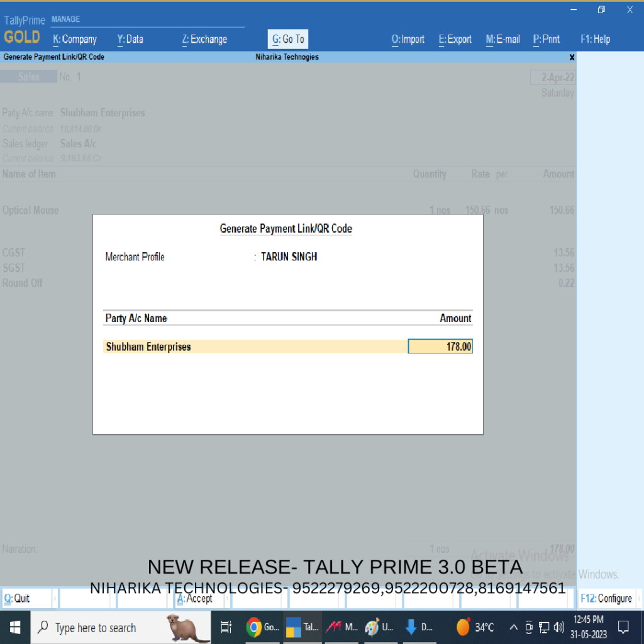Open the Y: Data menu

[x=130, y=40]
